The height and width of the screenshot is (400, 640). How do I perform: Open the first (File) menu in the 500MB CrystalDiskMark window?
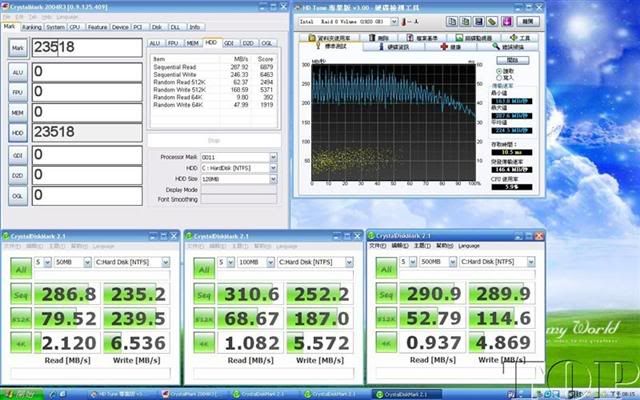[377, 246]
